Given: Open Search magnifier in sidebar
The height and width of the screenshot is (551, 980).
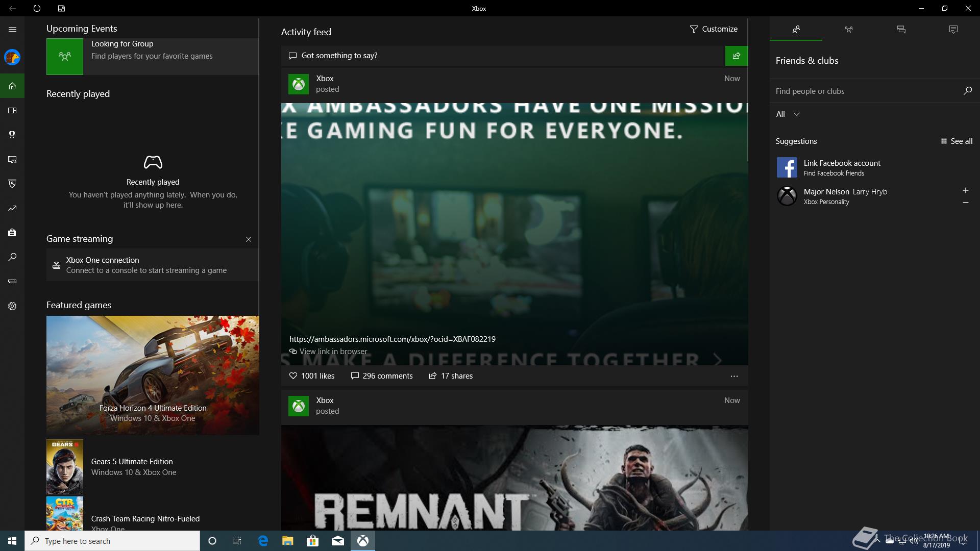Looking at the screenshot, I should point(12,257).
